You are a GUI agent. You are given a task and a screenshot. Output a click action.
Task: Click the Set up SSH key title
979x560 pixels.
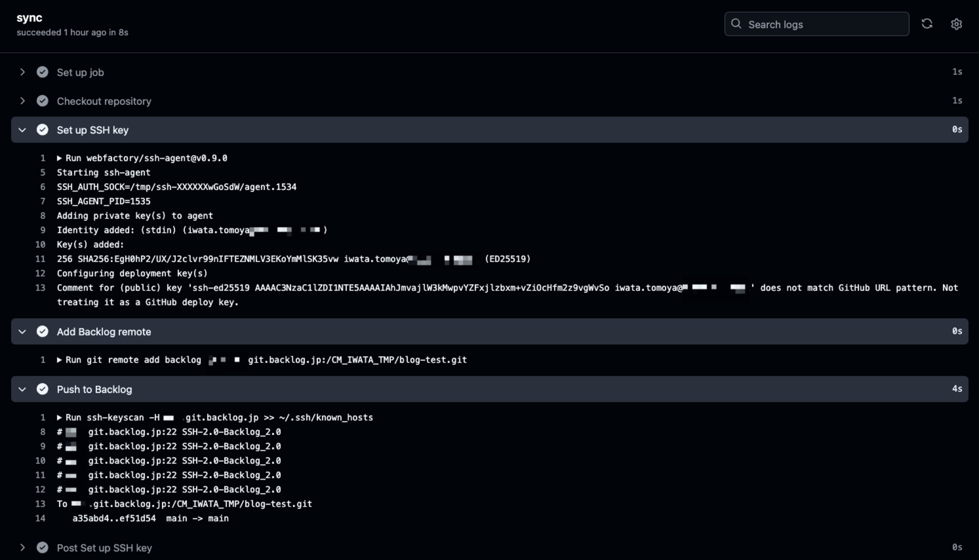93,130
